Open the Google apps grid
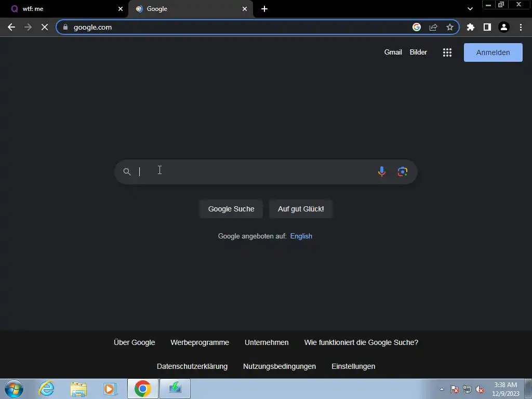Screen dimensions: 532x399 (447, 52)
